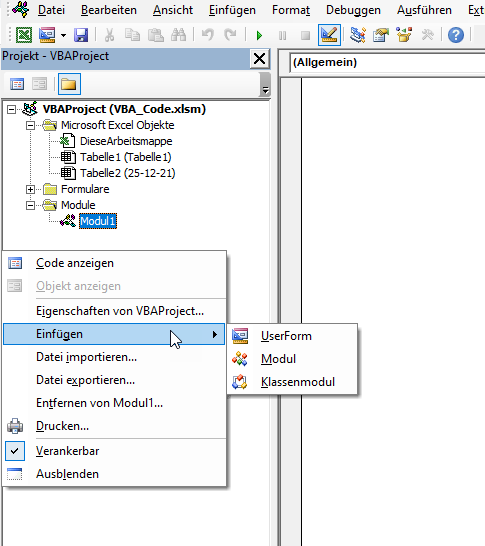Toggle Folders view in project pane

[69, 84]
